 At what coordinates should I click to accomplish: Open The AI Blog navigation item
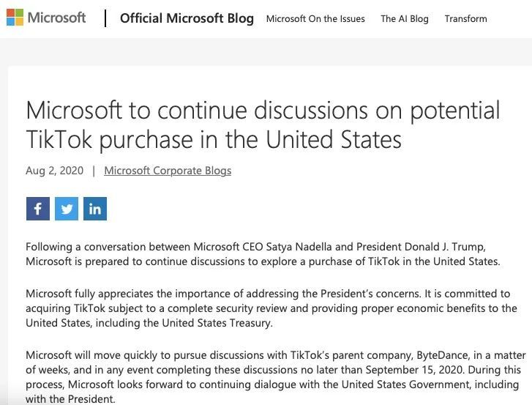[405, 18]
